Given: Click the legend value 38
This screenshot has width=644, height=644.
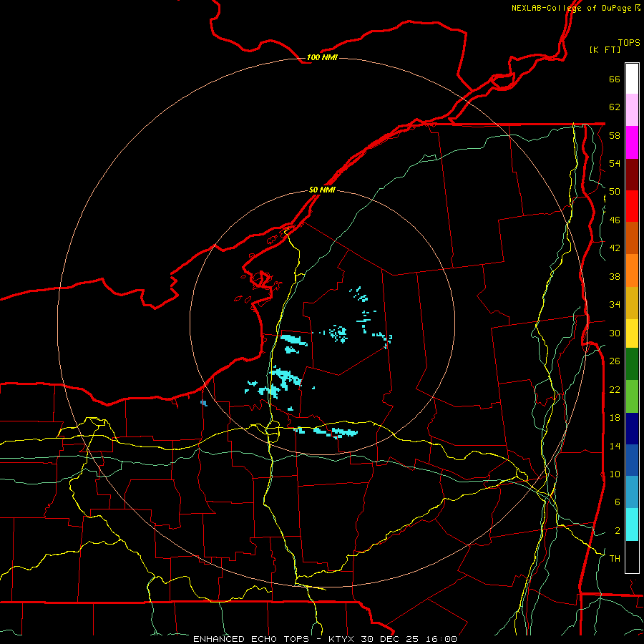Looking at the screenshot, I should pos(615,276).
